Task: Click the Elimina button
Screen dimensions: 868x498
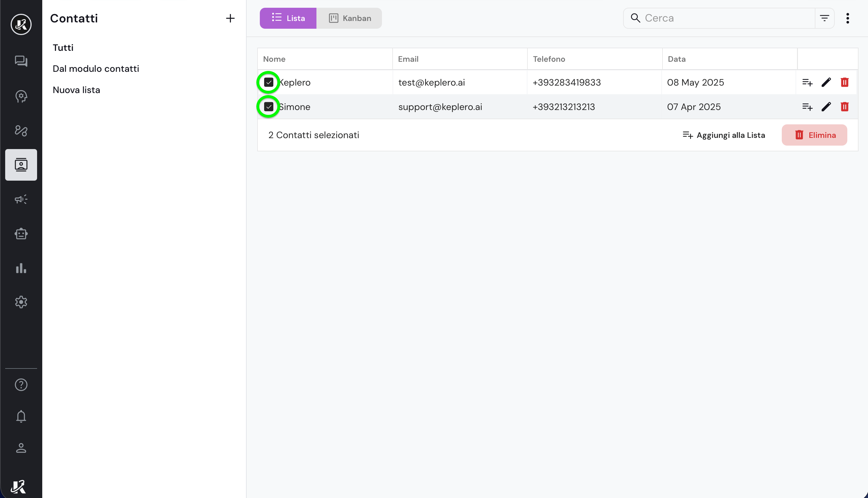Action: coord(814,135)
